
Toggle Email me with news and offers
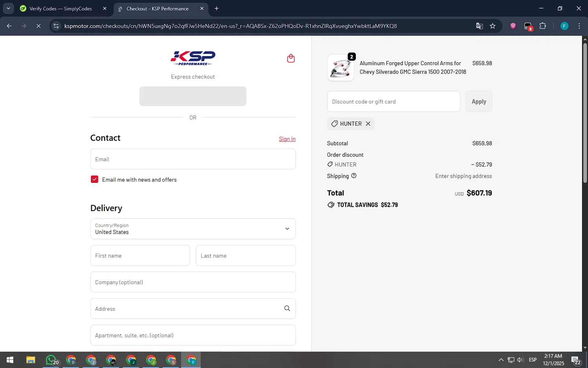coord(94,179)
